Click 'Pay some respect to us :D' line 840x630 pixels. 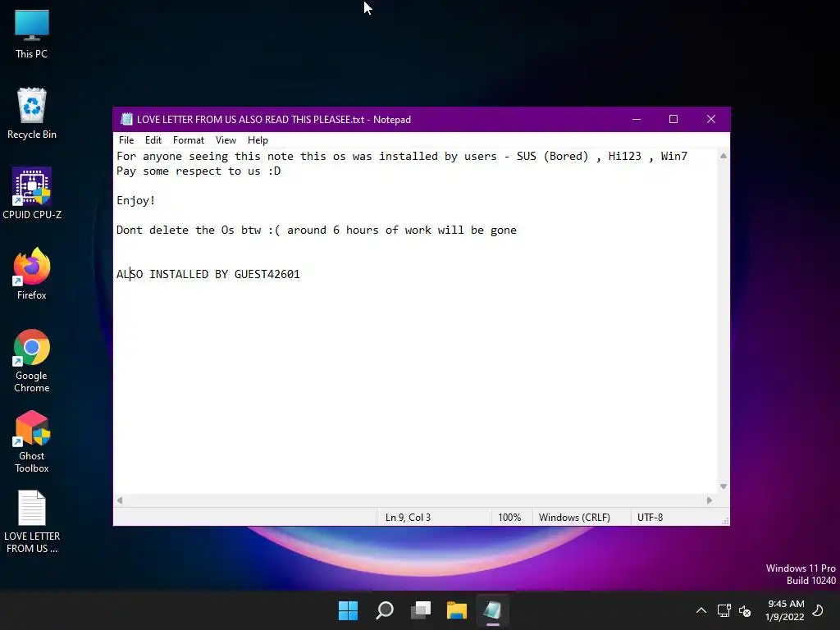coord(199,171)
